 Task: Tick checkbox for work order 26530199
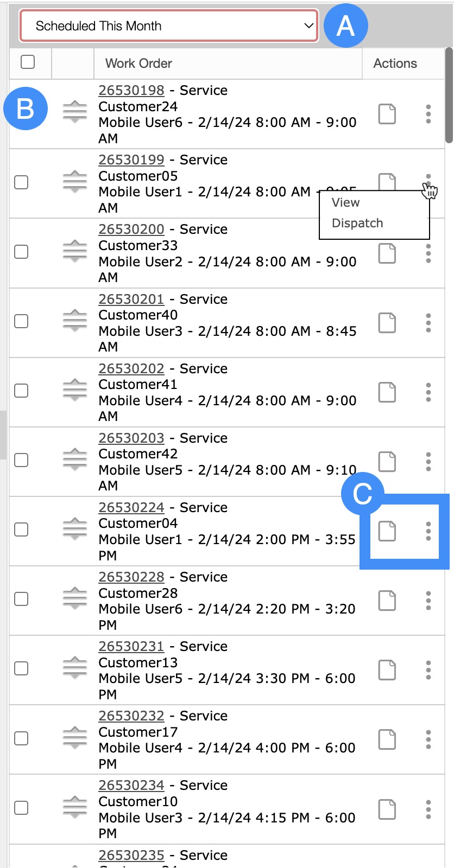coord(21,182)
